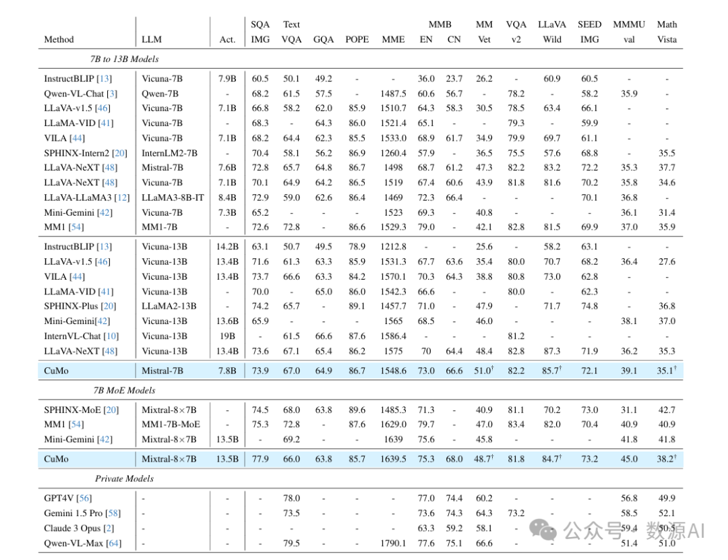Click the CuMo method name in the Mixtral-8×7B row
The image size is (728, 560).
point(56,459)
